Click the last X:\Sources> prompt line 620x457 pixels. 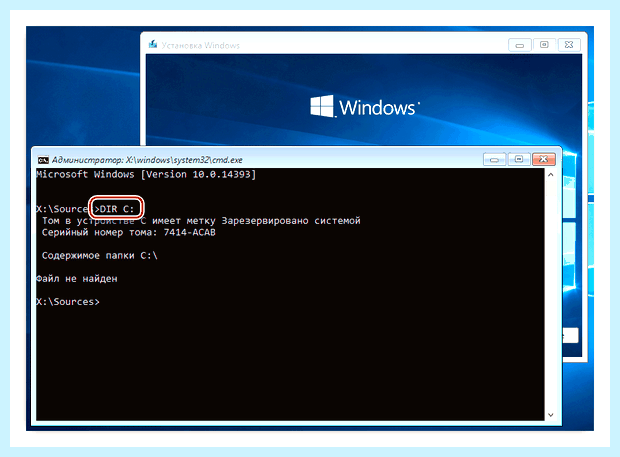(68, 302)
